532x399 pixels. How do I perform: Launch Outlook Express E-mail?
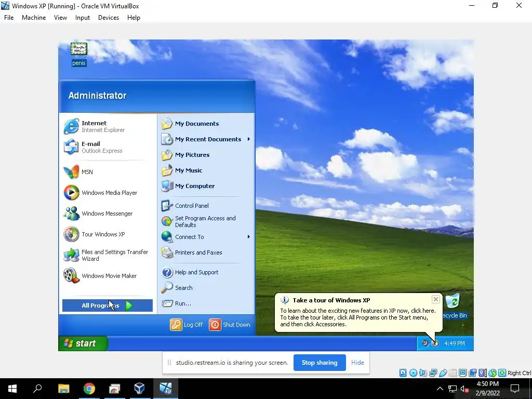108,147
